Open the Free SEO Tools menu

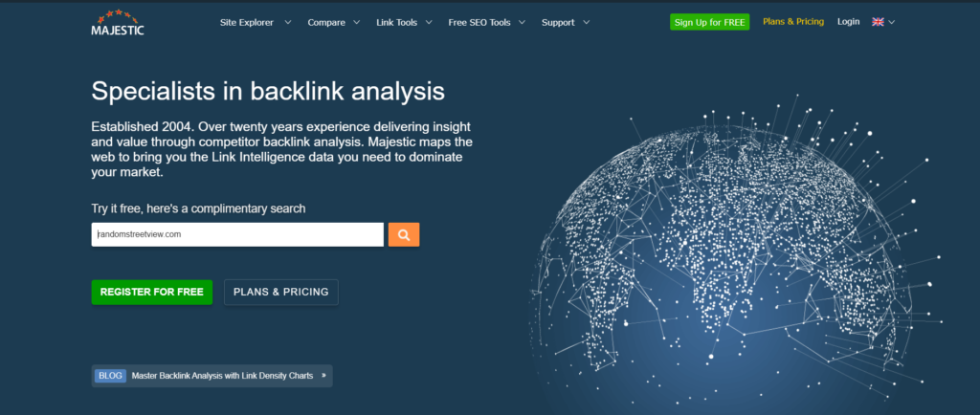click(x=479, y=22)
